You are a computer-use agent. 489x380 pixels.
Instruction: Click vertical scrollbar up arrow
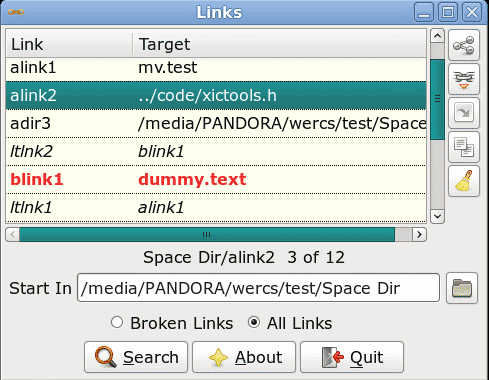click(437, 36)
